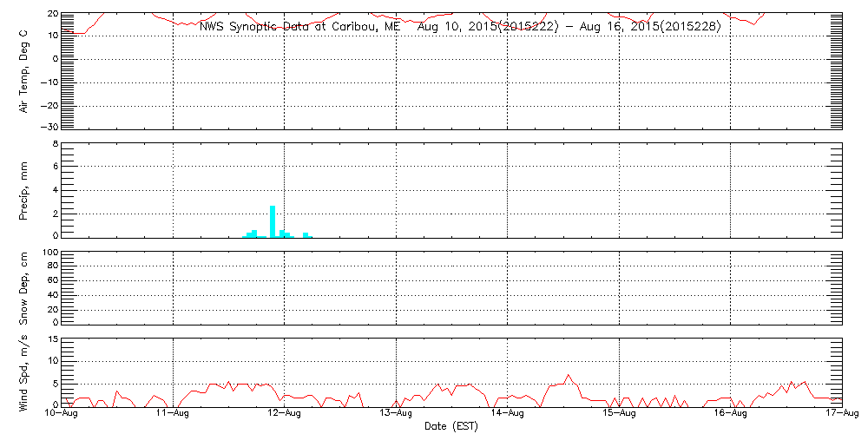Click the 100 tick on the snow depth axis
Screen dimensions: 868x434
[49, 253]
